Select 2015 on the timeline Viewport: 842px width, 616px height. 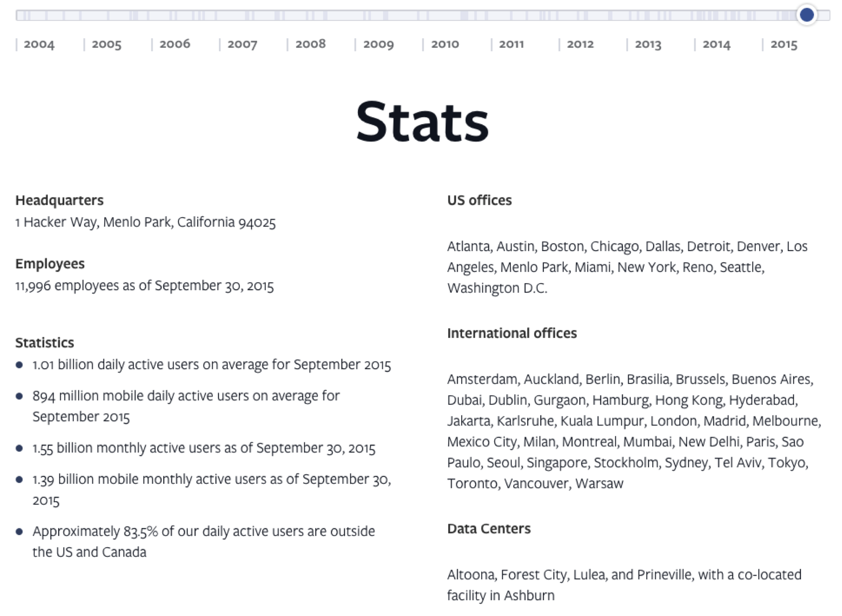(x=784, y=44)
